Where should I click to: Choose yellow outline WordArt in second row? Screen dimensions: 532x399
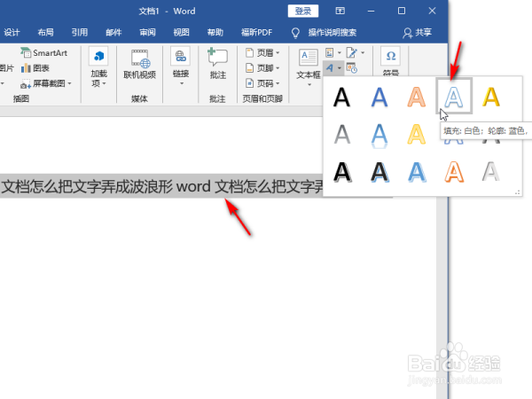[x=417, y=135]
